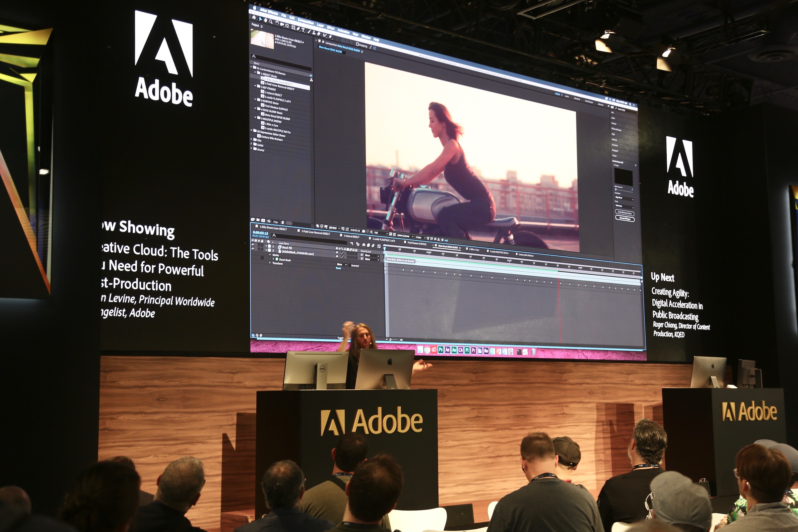The height and width of the screenshot is (532, 798).
Task: Click the snapshot camera icon in viewer
Action: (x=363, y=231)
